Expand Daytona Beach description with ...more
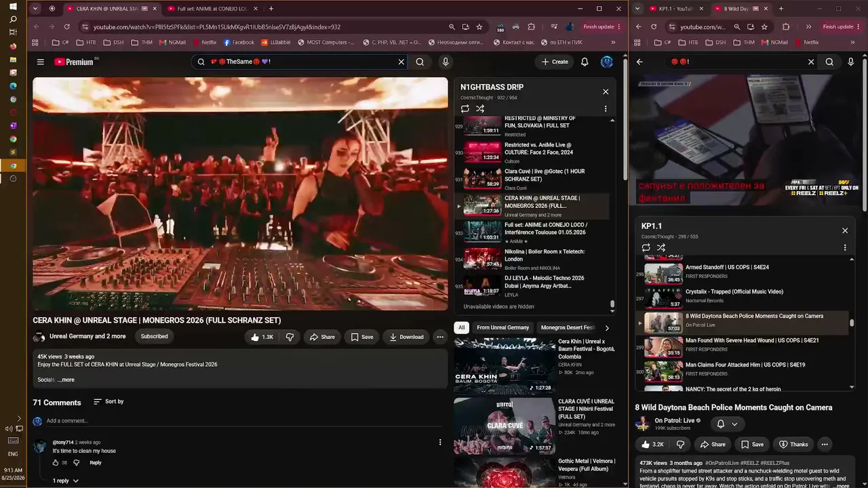 pyautogui.click(x=841, y=485)
